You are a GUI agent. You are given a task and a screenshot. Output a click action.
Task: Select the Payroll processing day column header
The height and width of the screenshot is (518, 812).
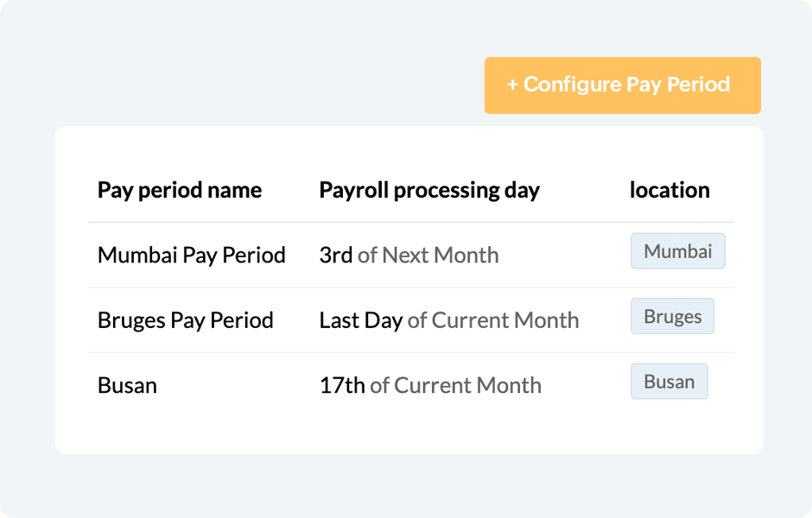click(x=429, y=190)
